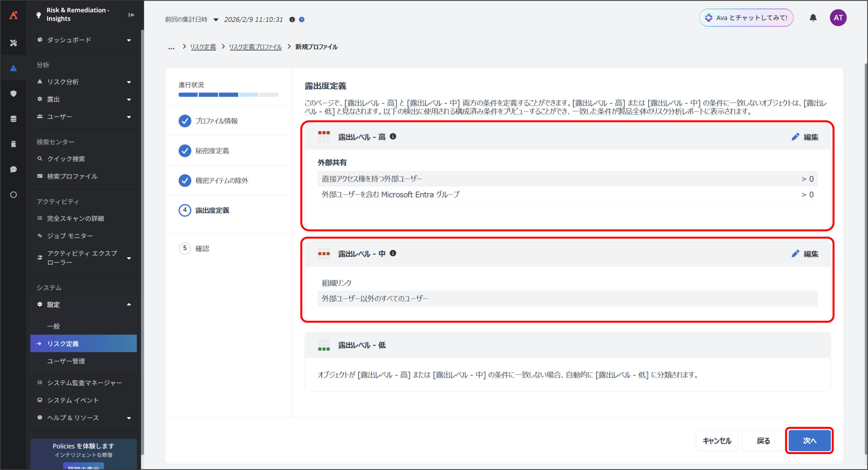Click the リスク定義プロファイル breadcrumb link

click(255, 47)
